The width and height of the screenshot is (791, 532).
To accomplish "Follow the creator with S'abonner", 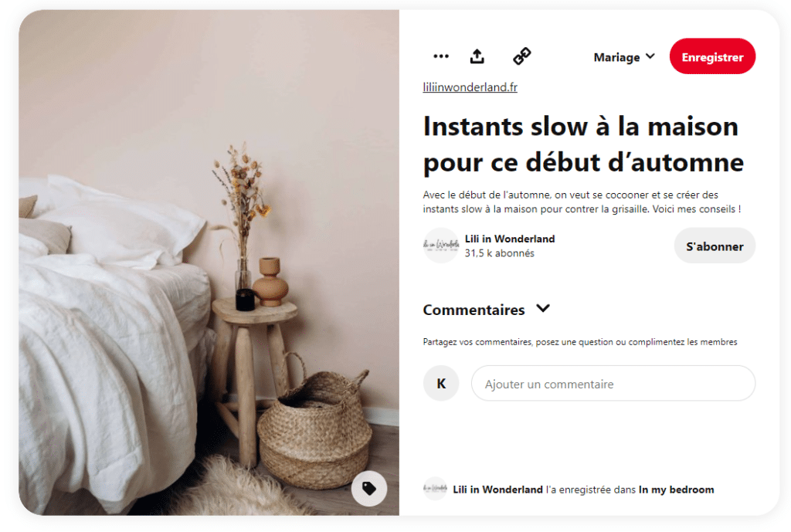I will (x=715, y=246).
